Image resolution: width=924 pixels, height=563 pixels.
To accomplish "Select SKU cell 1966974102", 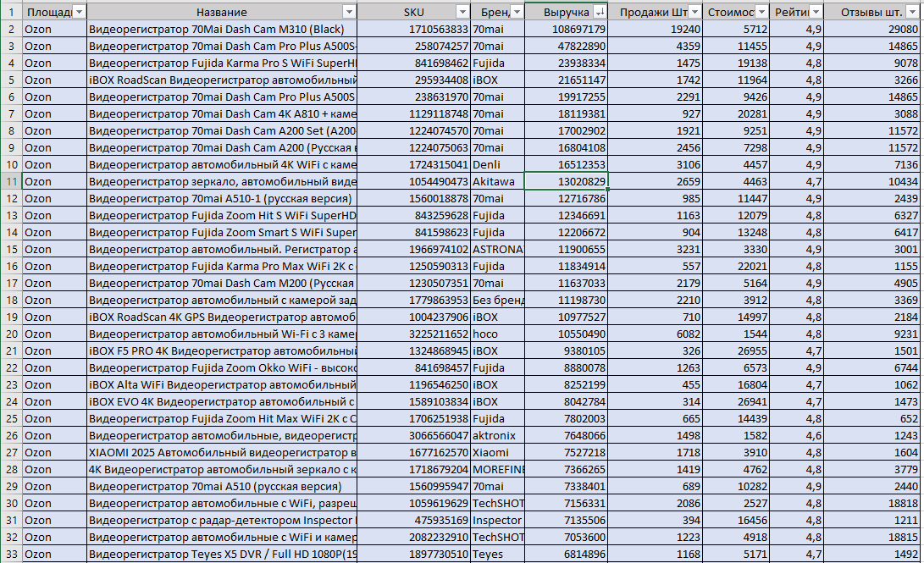I will coord(413,249).
